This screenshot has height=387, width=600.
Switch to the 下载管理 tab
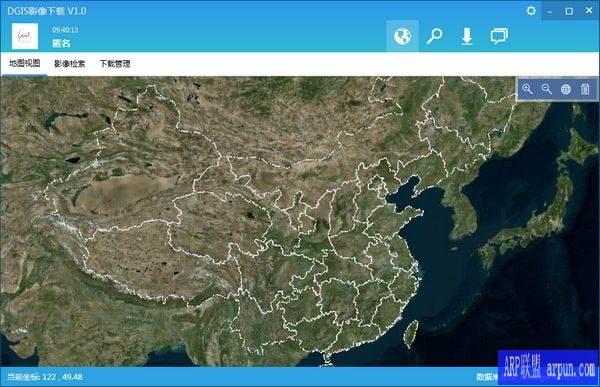click(115, 64)
